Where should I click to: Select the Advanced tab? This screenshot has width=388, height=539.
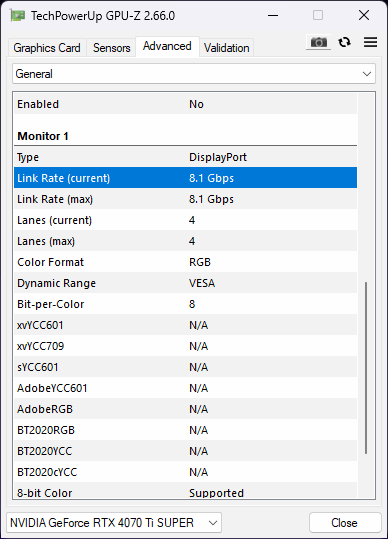167,46
